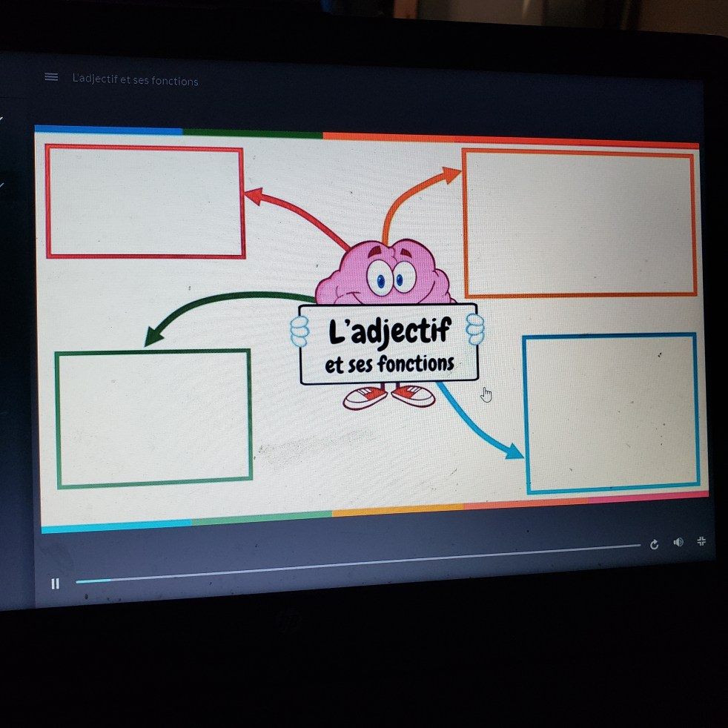Viewport: 728px width, 728px height.
Task: Mute the audio with speaker icon
Action: coord(678,543)
